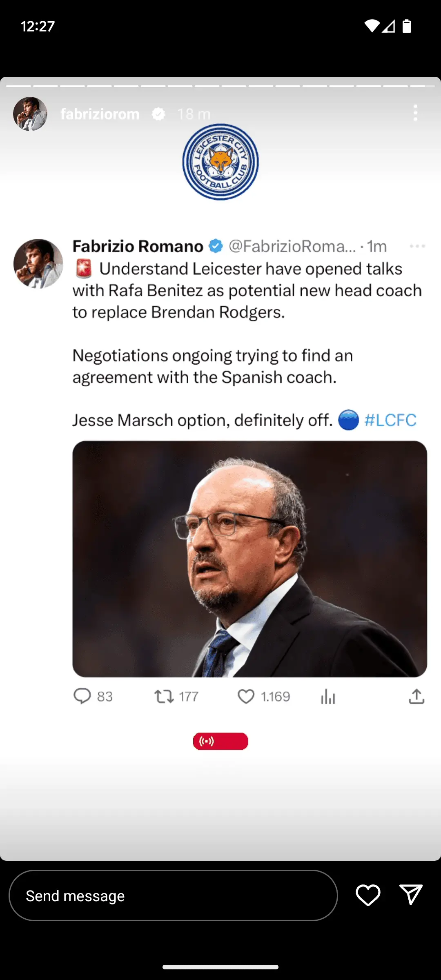Tap the fabriziorom story profile picture
441x980 pixels.
point(30,114)
